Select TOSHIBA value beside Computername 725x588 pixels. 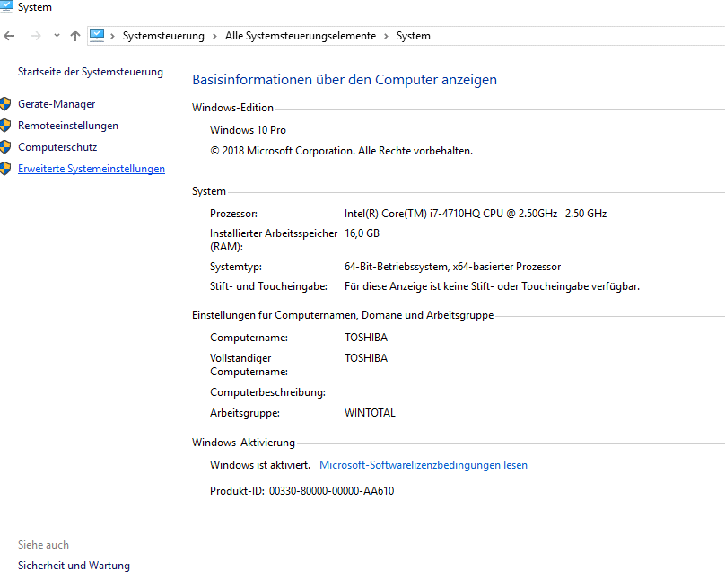click(366, 338)
